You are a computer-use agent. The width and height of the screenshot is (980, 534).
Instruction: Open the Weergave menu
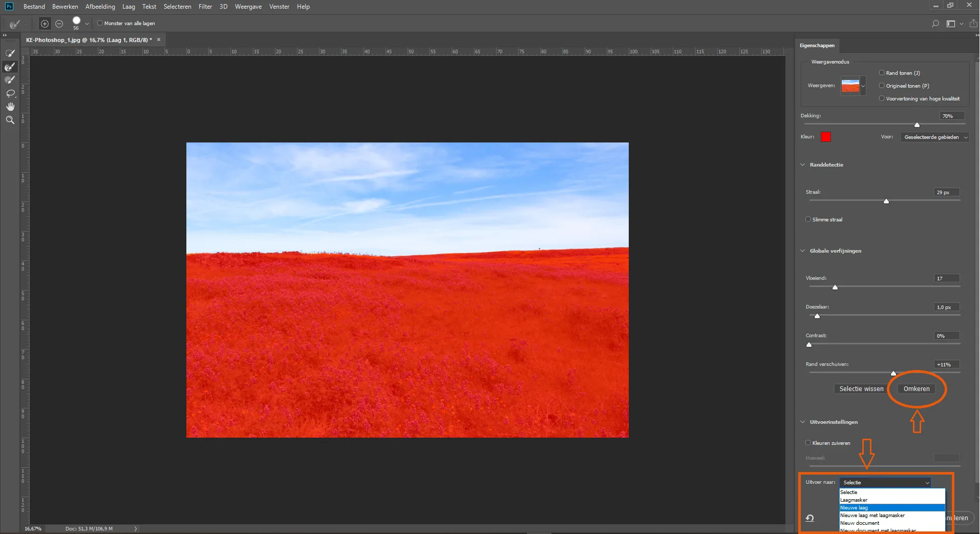pyautogui.click(x=248, y=7)
